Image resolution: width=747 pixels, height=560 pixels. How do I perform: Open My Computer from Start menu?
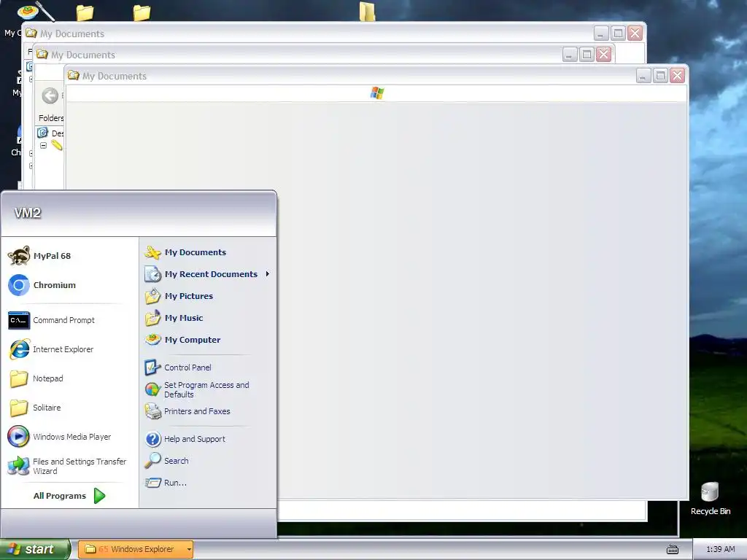tap(182, 340)
